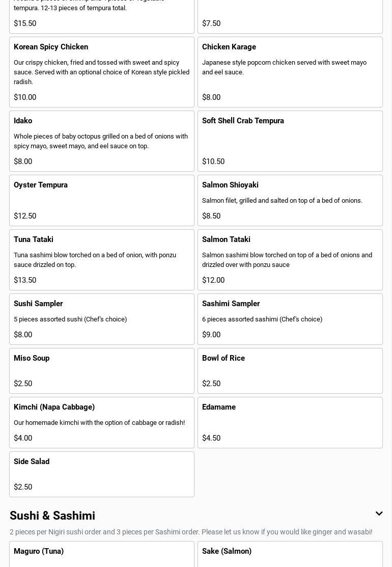The height and width of the screenshot is (567, 392).
Task: Select the $15.50 tempura item card
Action: coord(102,16)
